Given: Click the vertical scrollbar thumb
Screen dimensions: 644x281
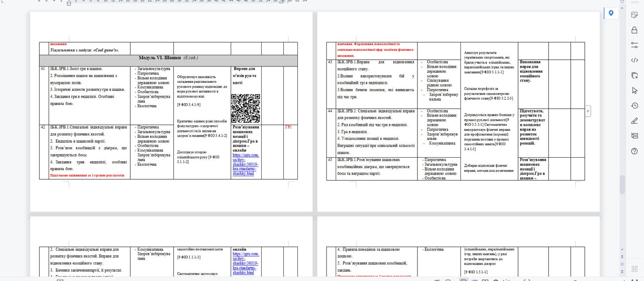Looking at the screenshot, I should click(622, 185).
